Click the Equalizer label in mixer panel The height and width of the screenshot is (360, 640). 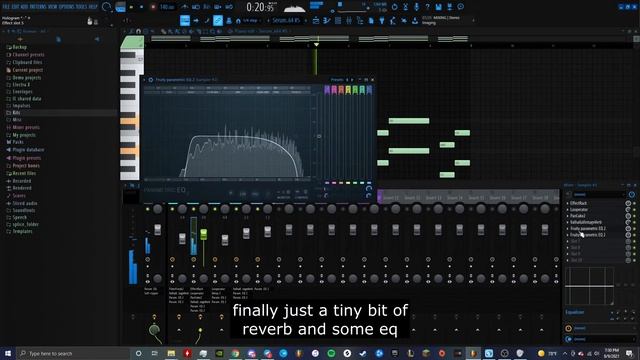575,313
